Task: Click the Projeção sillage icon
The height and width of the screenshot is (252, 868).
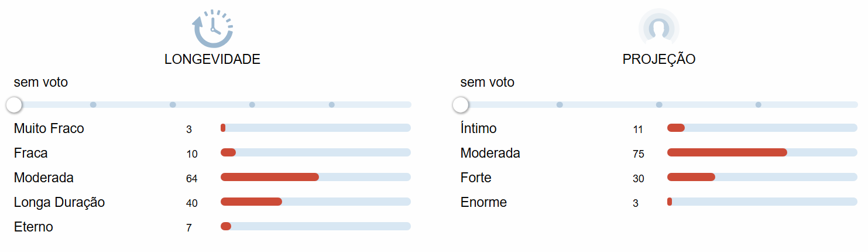Action: [659, 27]
